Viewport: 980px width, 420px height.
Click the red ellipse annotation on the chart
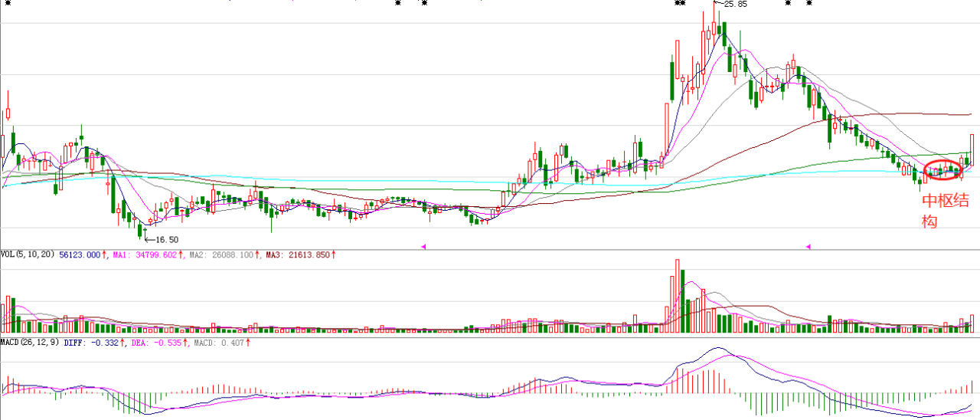[x=942, y=170]
